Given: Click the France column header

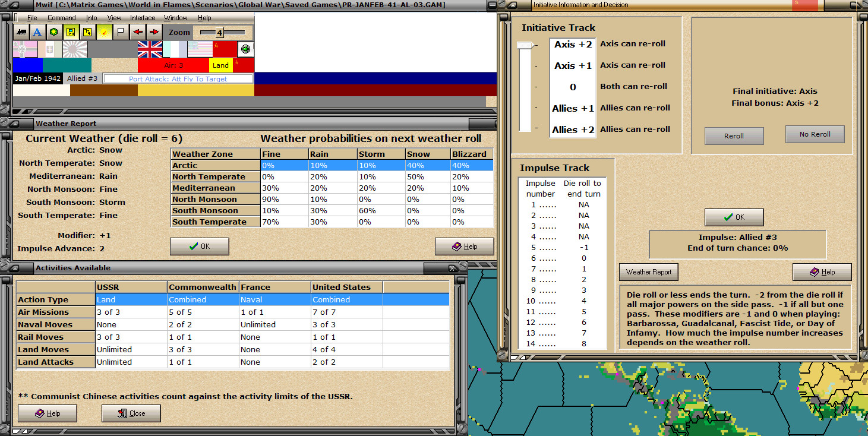Looking at the screenshot, I should [x=275, y=287].
